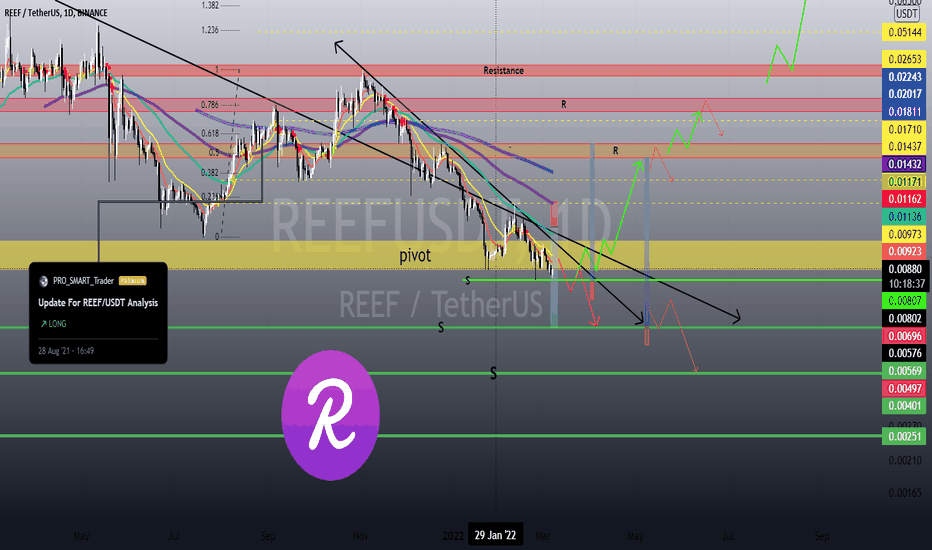Click the current price 0.00880 label
This screenshot has height=550, width=932.
click(905, 269)
